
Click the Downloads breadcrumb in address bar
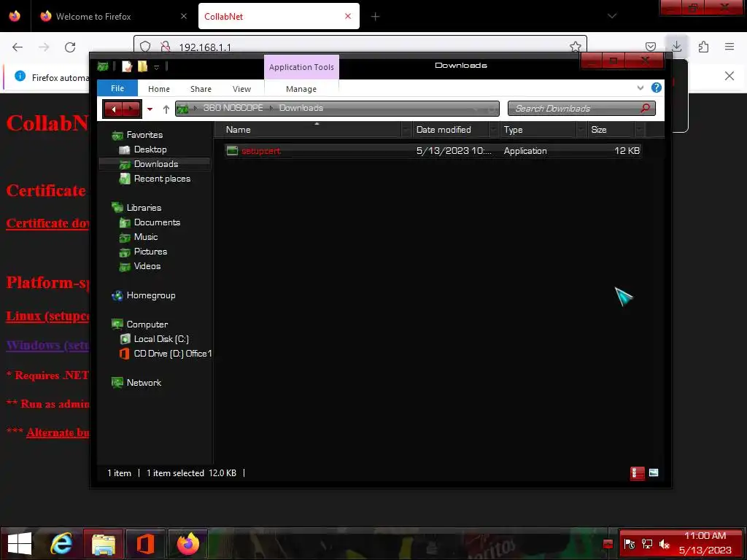click(x=301, y=108)
